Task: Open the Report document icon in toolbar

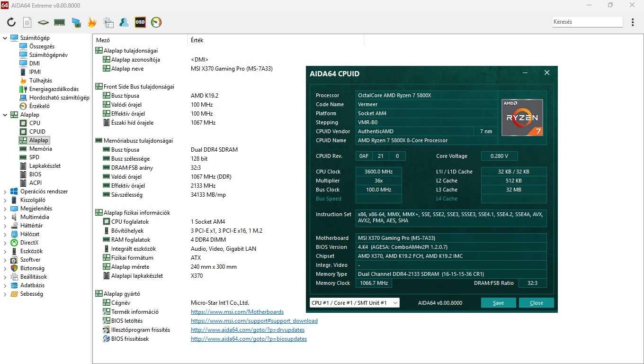Action: click(x=27, y=22)
